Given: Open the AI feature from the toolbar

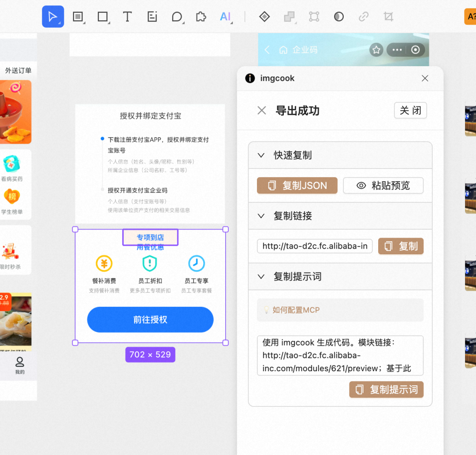Looking at the screenshot, I should [x=225, y=17].
